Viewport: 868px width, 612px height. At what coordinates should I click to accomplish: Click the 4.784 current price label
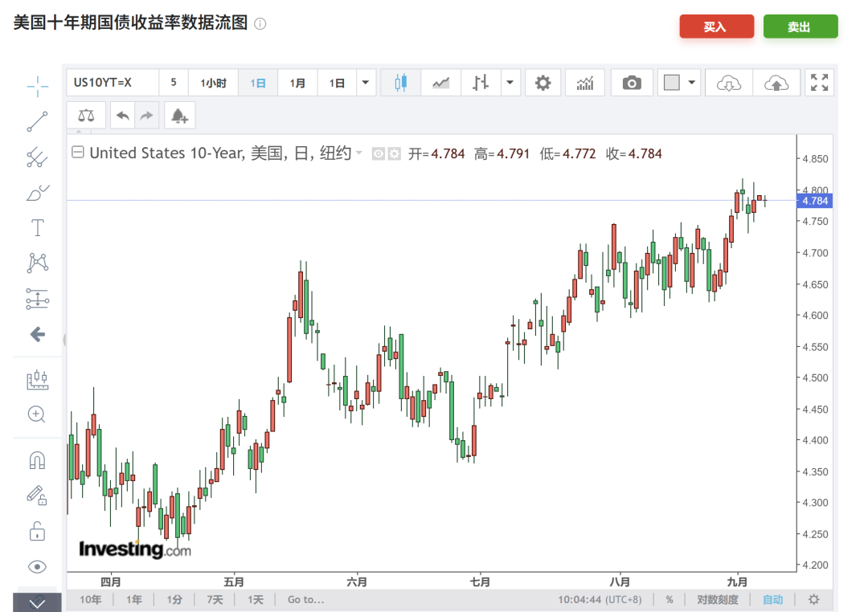click(814, 201)
